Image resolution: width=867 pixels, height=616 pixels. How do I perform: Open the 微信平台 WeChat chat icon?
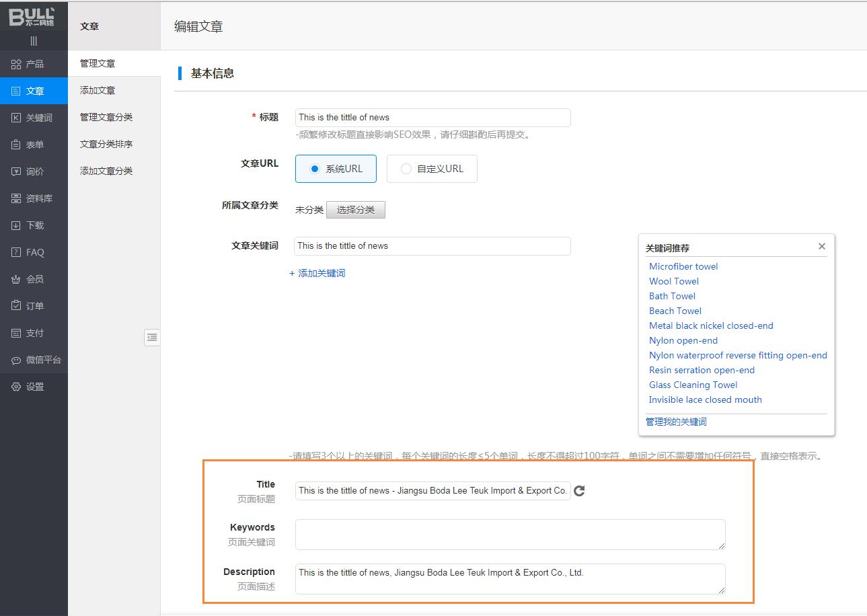(x=16, y=360)
